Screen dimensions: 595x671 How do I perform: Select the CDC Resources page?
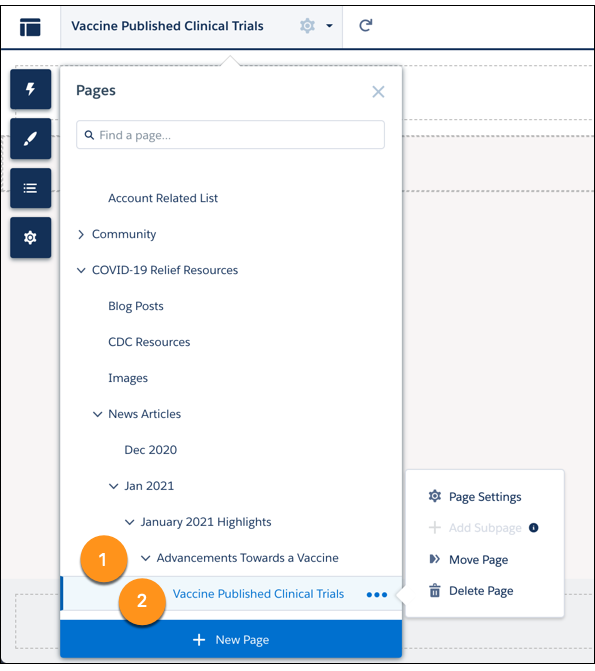pyautogui.click(x=149, y=342)
